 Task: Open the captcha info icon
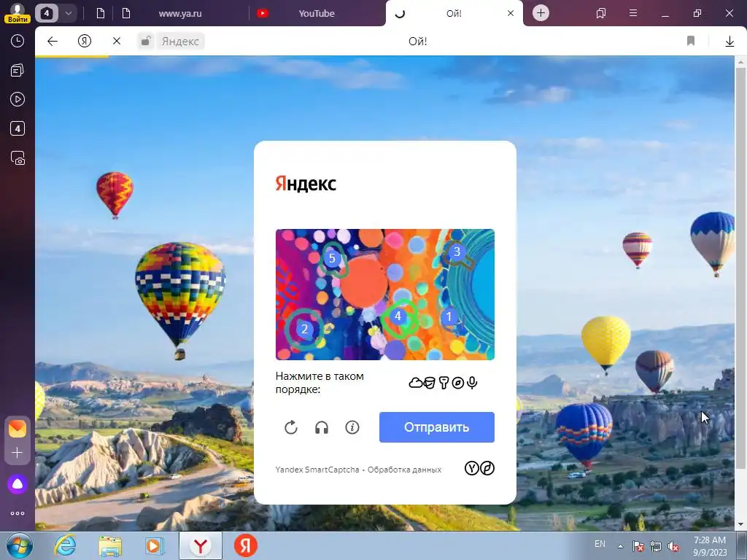coord(352,427)
